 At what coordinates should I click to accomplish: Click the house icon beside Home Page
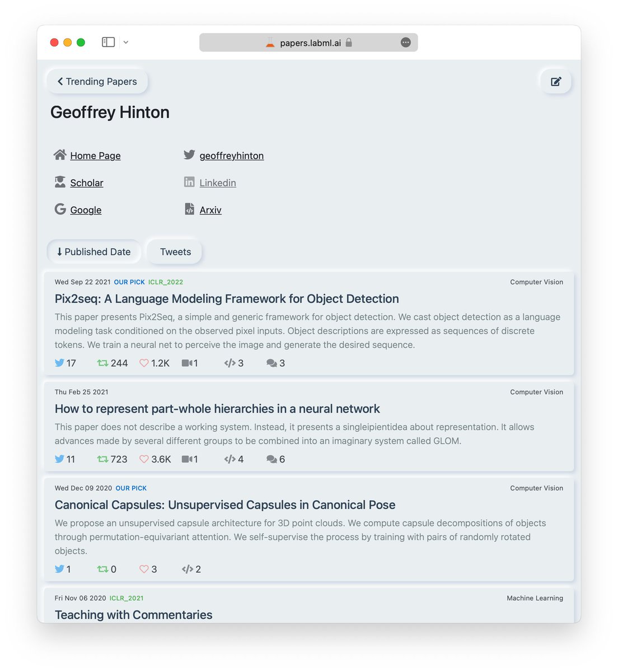[x=60, y=155]
